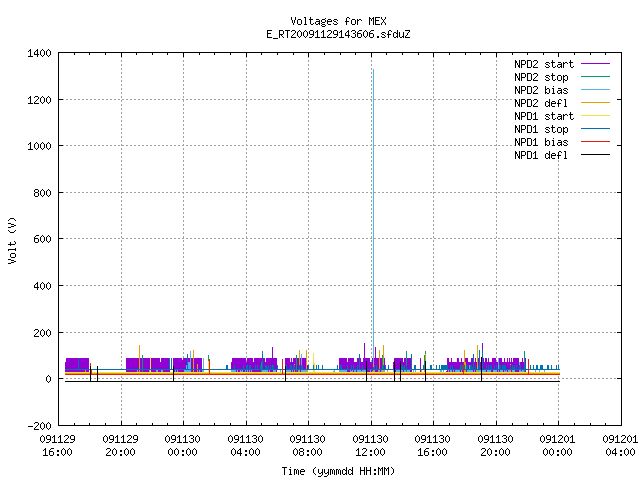640x480 pixels.
Task: Click the 'NPD2 start' legend label
Action: (544, 64)
